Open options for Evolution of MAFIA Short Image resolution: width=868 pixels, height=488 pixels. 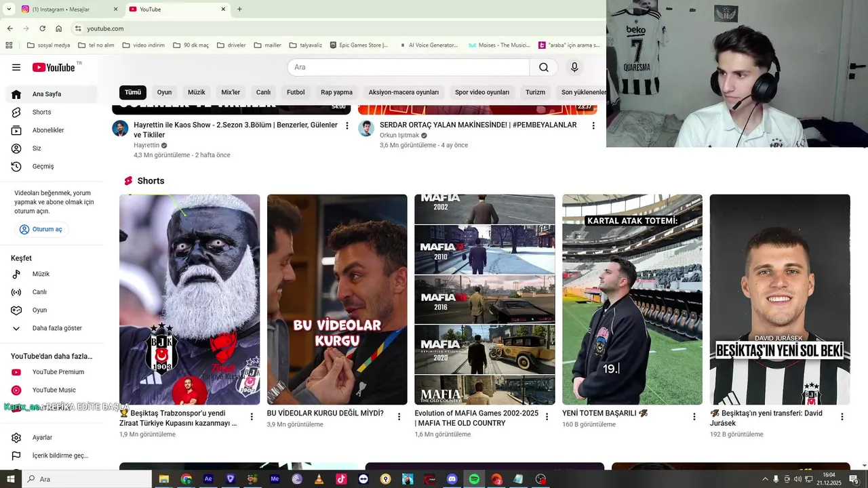point(547,417)
